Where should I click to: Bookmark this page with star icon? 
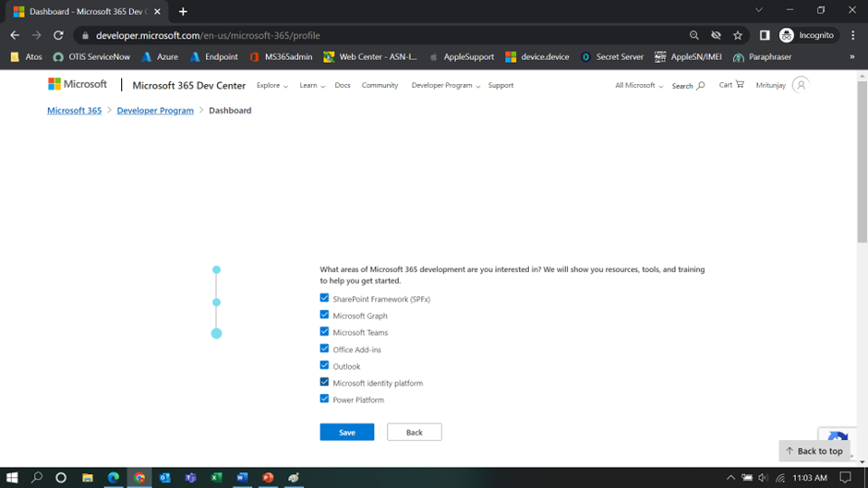(738, 35)
